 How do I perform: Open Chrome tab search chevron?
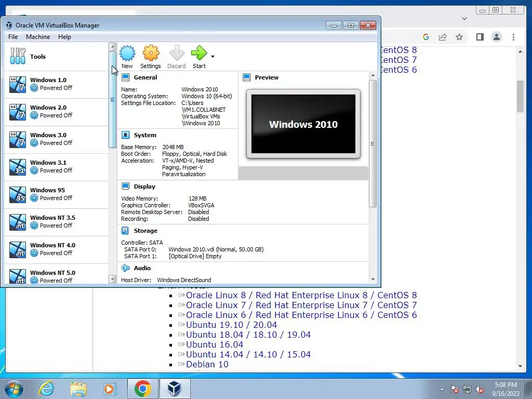click(464, 19)
